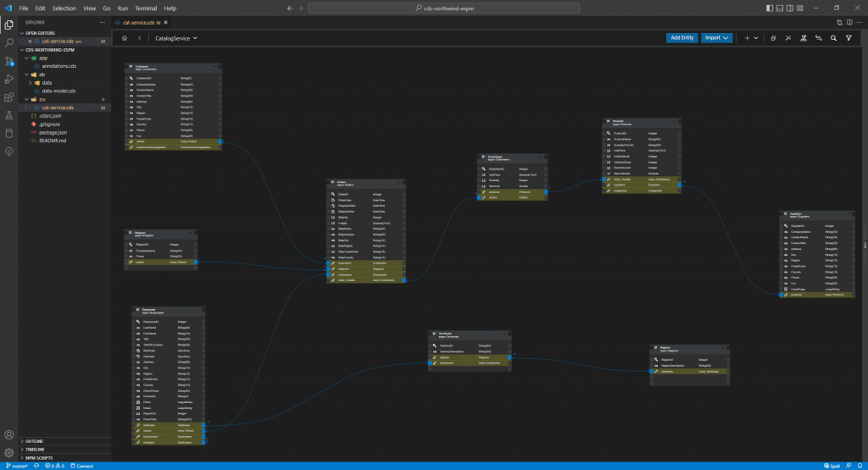Click the search magnifier in modeler toolbar
The image size is (868, 470).
click(833, 38)
